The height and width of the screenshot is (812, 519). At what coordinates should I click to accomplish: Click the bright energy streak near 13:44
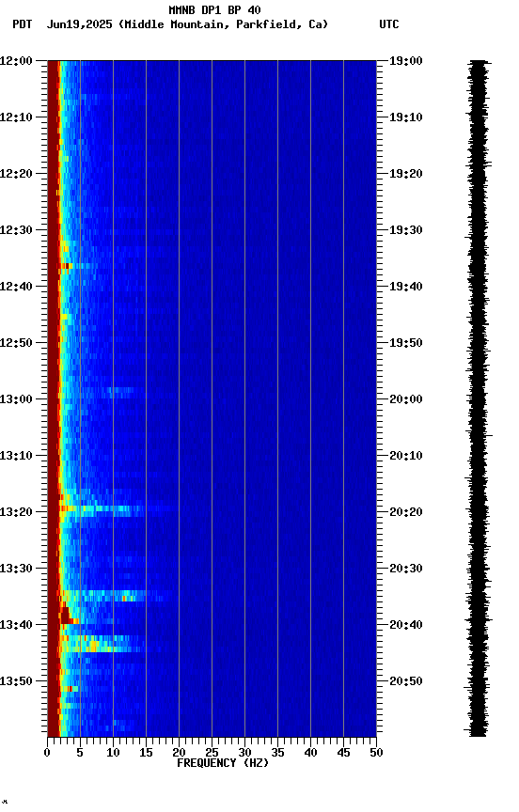point(101,646)
